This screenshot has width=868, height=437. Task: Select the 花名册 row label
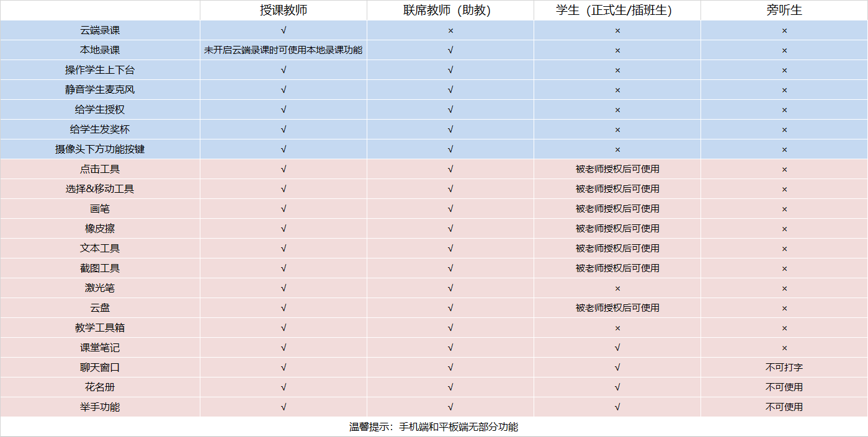[100, 387]
